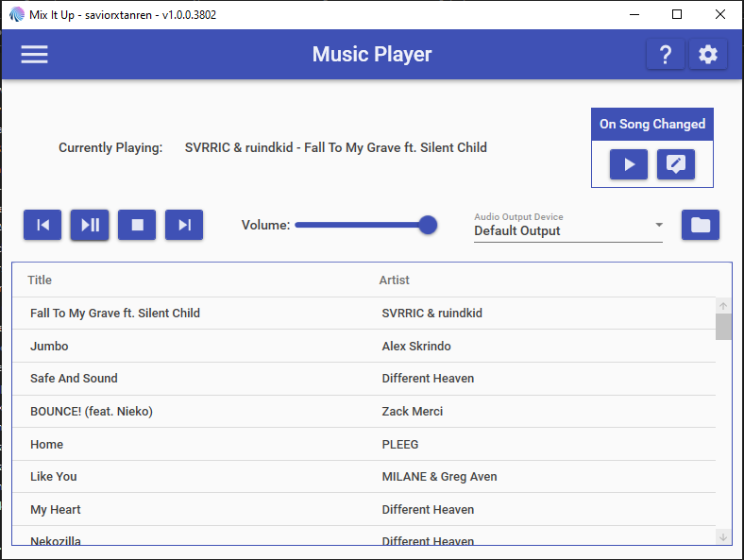Image resolution: width=744 pixels, height=560 pixels.
Task: Click the Music Player page title
Action: tap(372, 54)
